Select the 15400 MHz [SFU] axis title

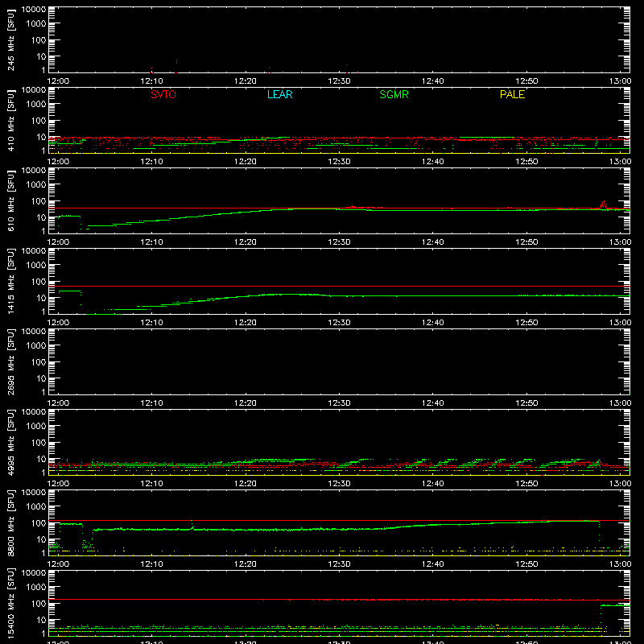click(x=10, y=603)
